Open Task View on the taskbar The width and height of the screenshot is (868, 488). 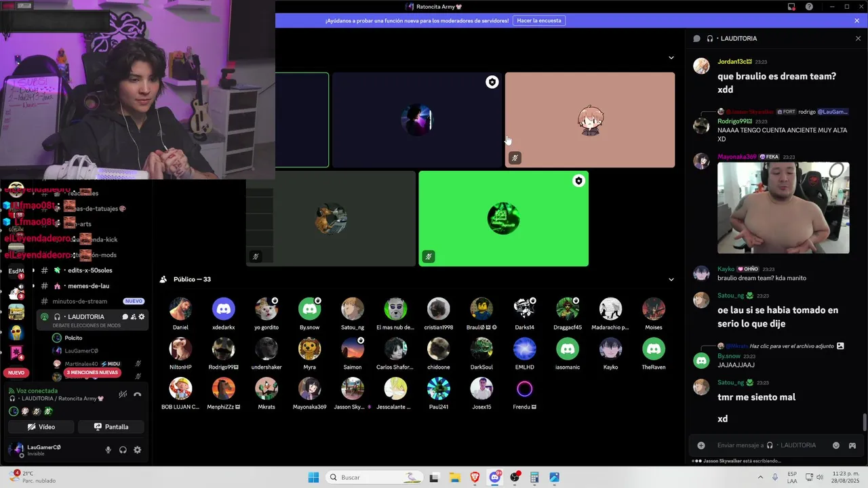(x=435, y=477)
